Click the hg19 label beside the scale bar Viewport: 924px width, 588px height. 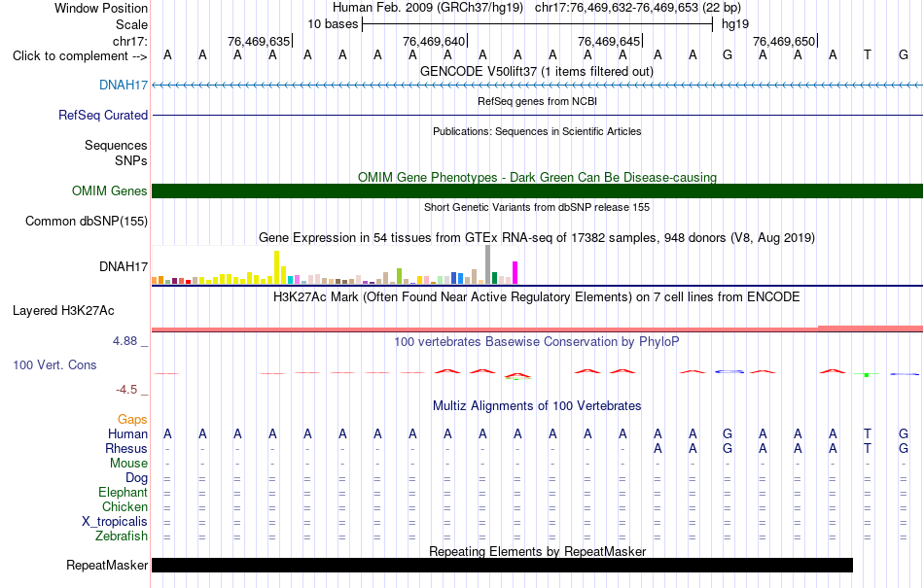pos(735,24)
